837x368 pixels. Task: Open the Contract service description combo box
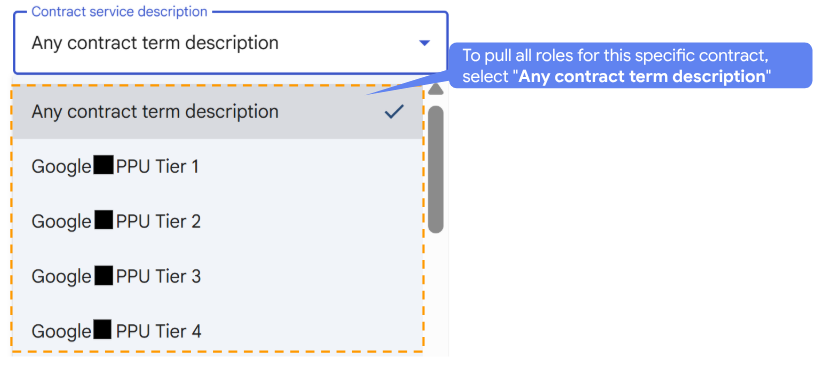pos(231,43)
